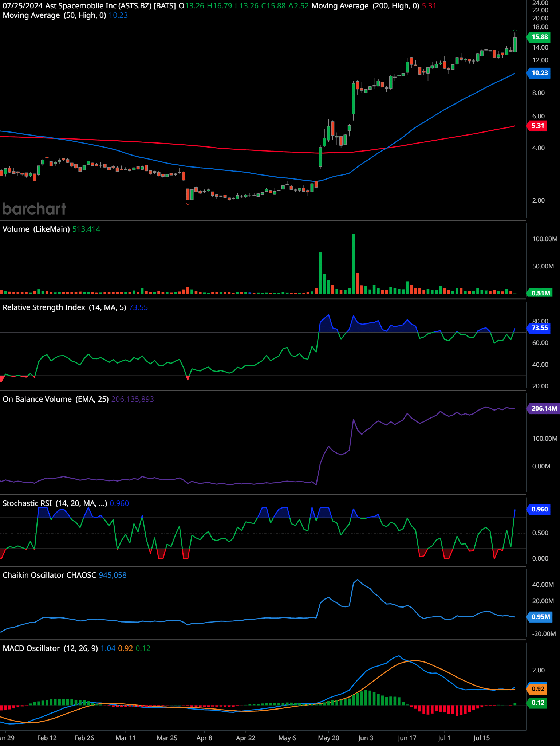Click the May 20 date label
The width and height of the screenshot is (560, 746).
[328, 738]
